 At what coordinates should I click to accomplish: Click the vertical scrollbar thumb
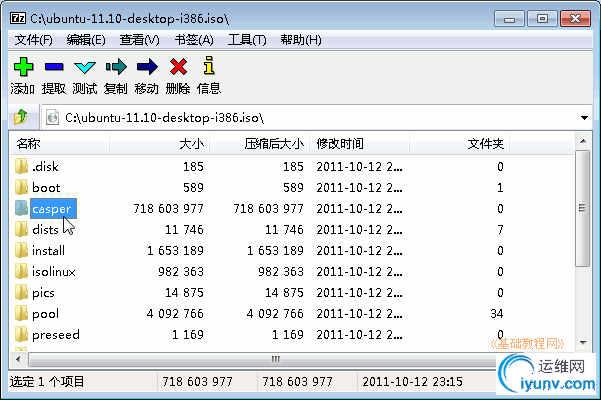click(x=583, y=208)
